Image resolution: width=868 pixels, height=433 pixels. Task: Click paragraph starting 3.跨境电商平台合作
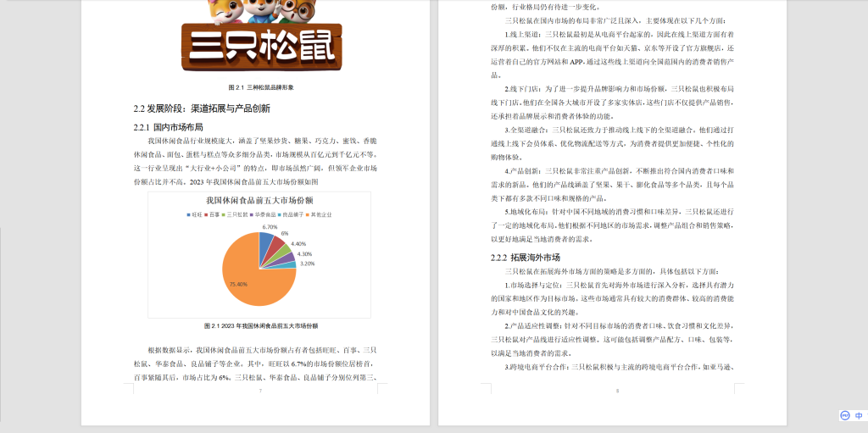tap(619, 367)
